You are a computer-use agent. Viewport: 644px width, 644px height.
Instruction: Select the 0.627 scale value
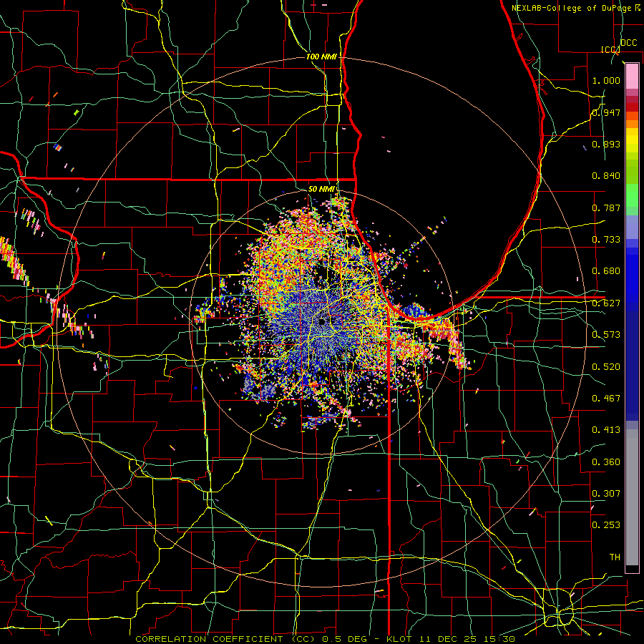pos(606,303)
